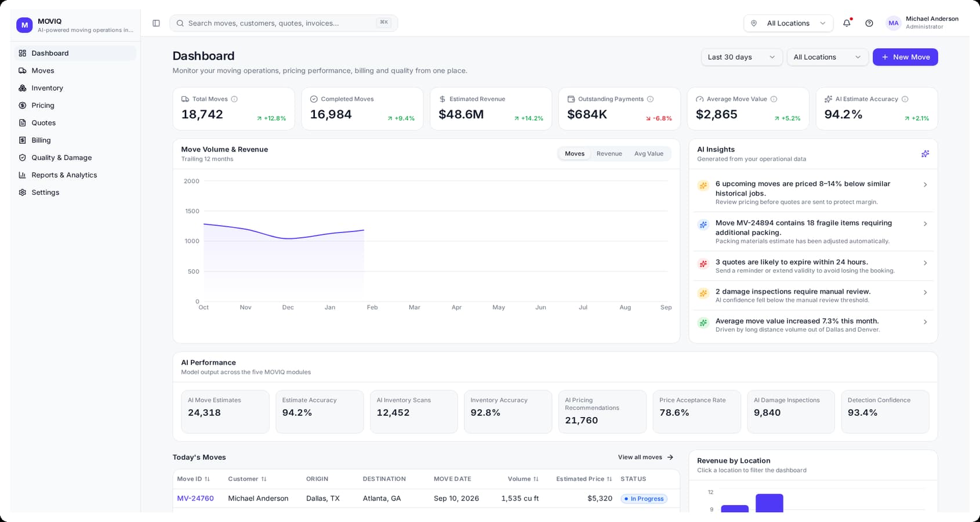Click the Inventory boxes icon in sidebar
The image size is (980, 522).
pos(23,88)
